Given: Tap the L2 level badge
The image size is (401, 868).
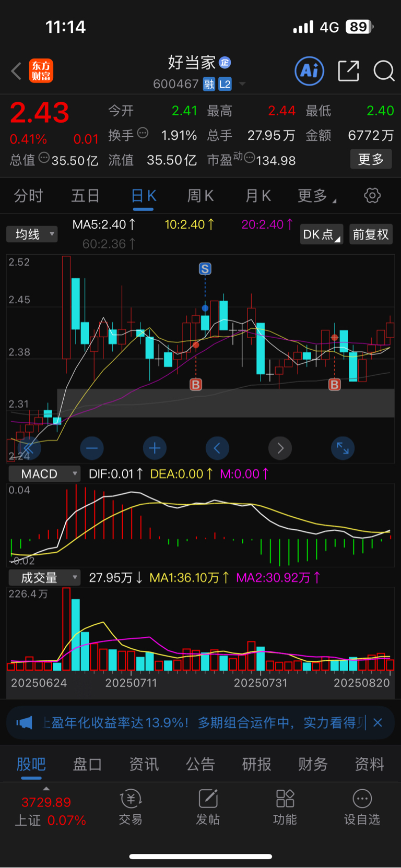Looking at the screenshot, I should coord(225,84).
